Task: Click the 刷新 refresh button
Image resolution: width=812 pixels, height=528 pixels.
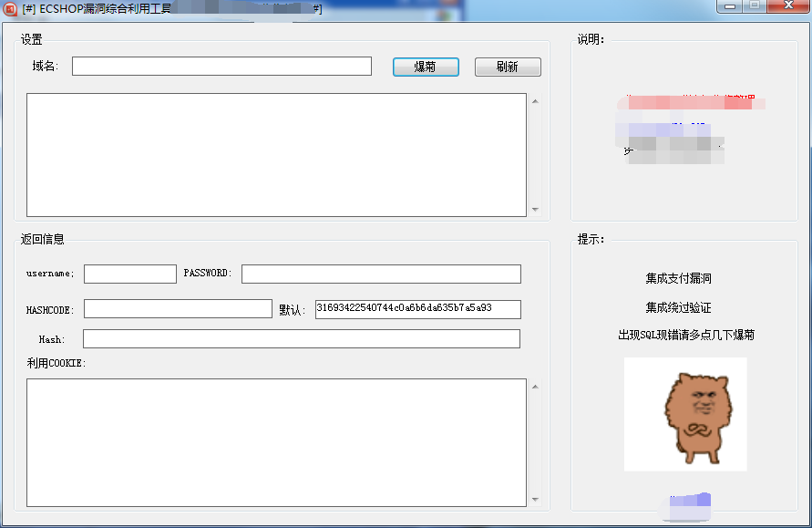Action: click(x=508, y=67)
